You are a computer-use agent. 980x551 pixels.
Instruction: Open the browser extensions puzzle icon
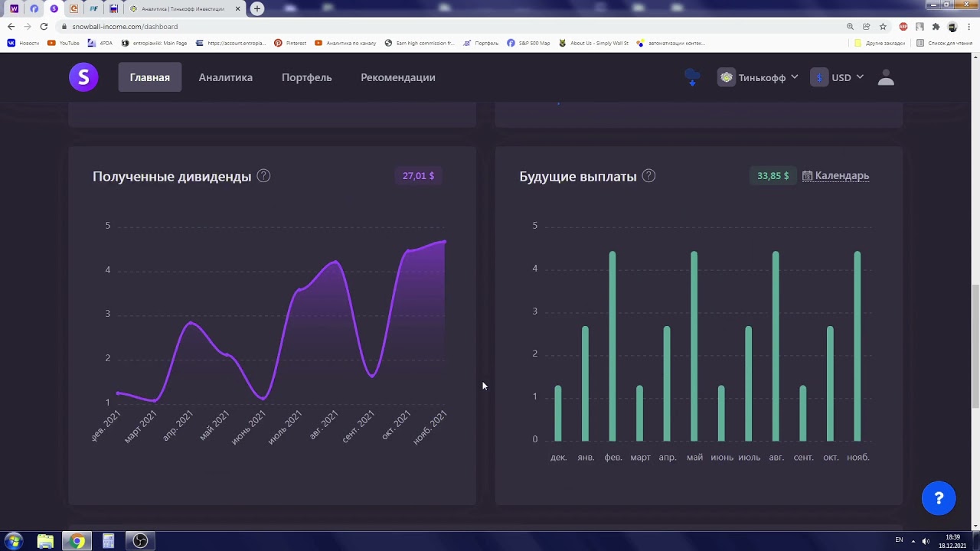tap(936, 27)
